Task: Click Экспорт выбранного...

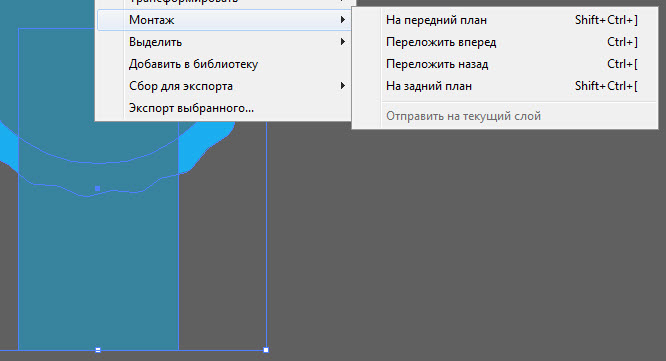Action: [224, 108]
